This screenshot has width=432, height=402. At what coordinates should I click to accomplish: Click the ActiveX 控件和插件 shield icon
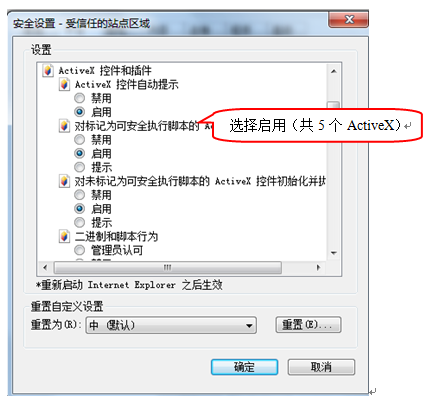pyautogui.click(x=48, y=70)
